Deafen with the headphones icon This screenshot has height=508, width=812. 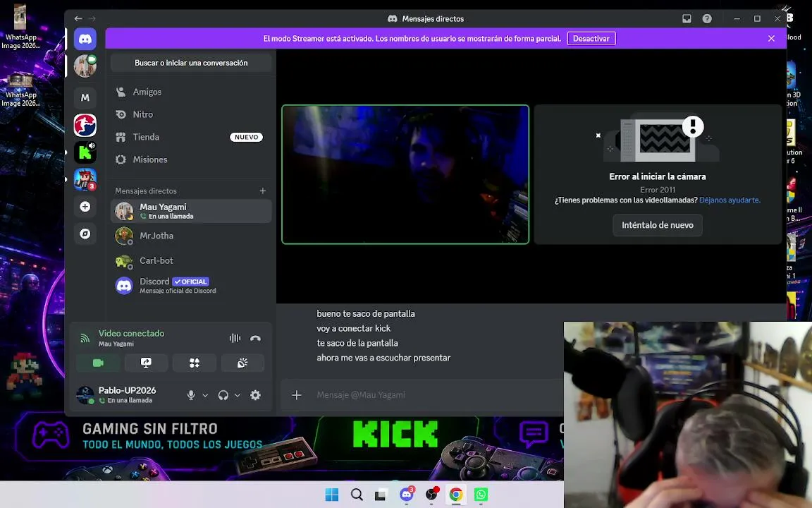pos(223,395)
